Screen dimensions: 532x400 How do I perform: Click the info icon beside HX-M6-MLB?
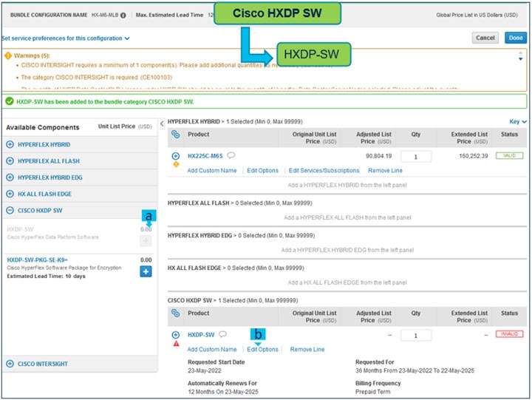coord(123,16)
